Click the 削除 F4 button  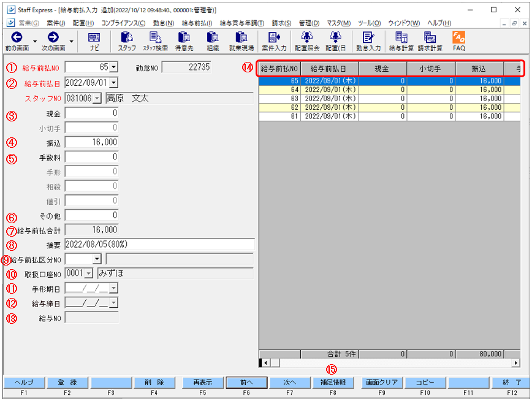(154, 383)
